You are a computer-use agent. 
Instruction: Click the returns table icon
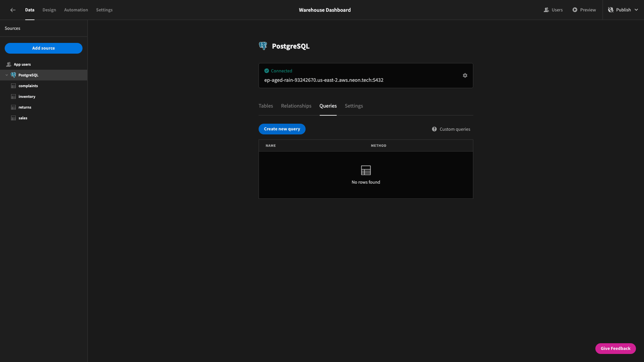[13, 107]
